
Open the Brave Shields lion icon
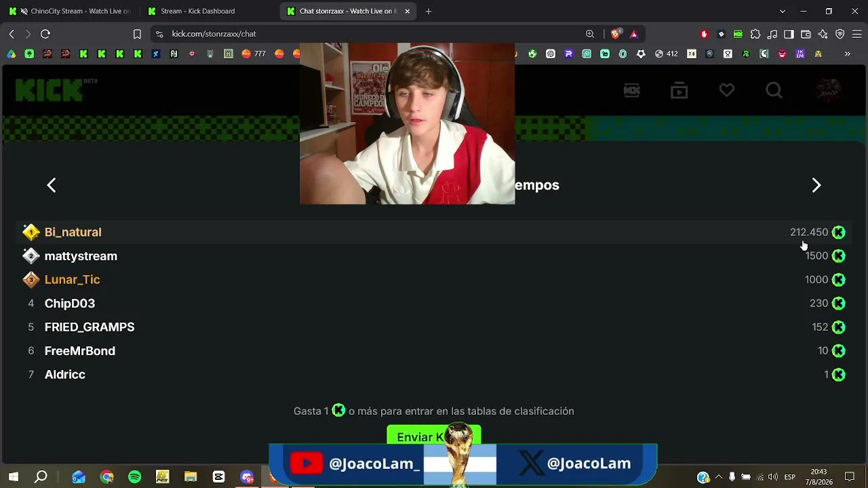point(616,34)
